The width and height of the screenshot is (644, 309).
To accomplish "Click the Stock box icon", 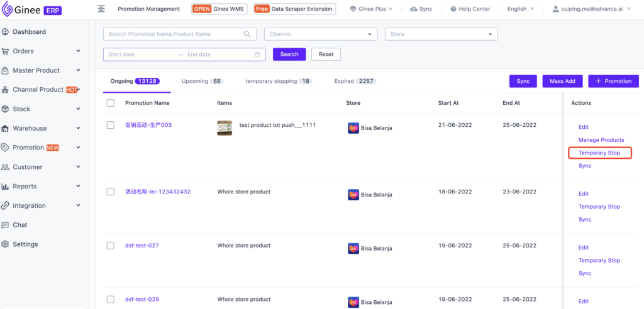I will 5,109.
